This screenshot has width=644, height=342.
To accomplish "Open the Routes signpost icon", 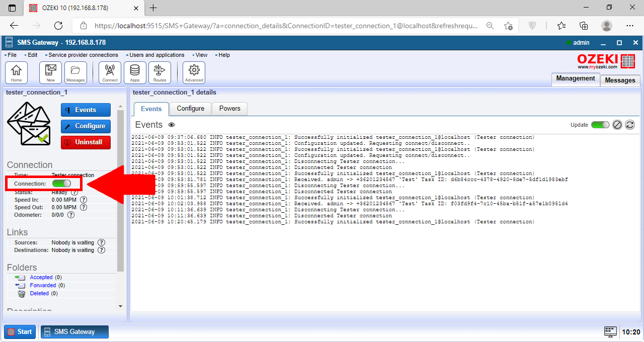I will point(159,72).
